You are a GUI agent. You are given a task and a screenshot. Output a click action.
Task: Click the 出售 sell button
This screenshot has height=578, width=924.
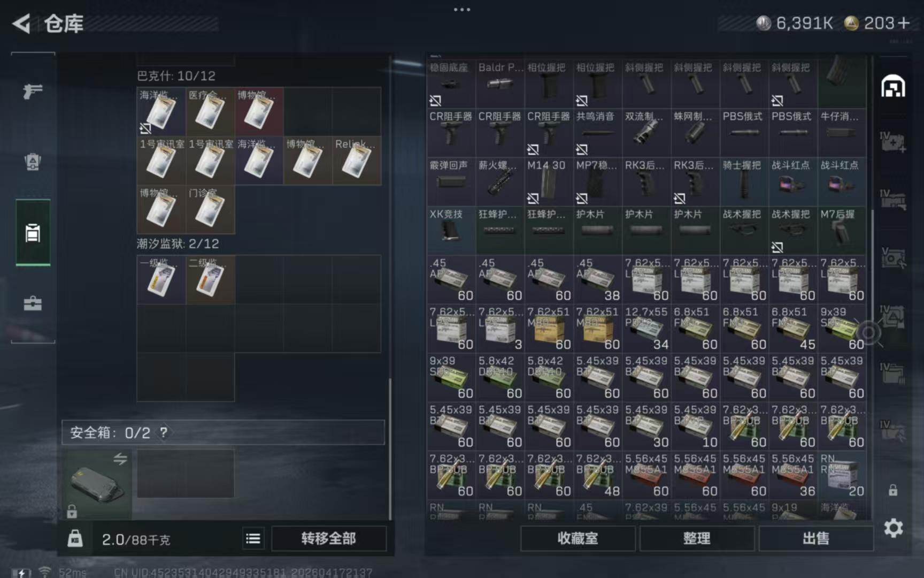[x=815, y=538]
